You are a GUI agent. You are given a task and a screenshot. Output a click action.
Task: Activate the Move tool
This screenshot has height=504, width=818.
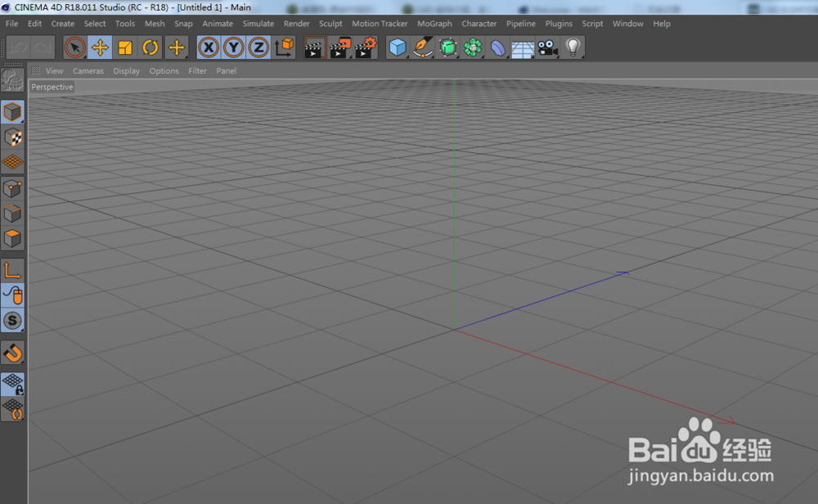click(100, 48)
